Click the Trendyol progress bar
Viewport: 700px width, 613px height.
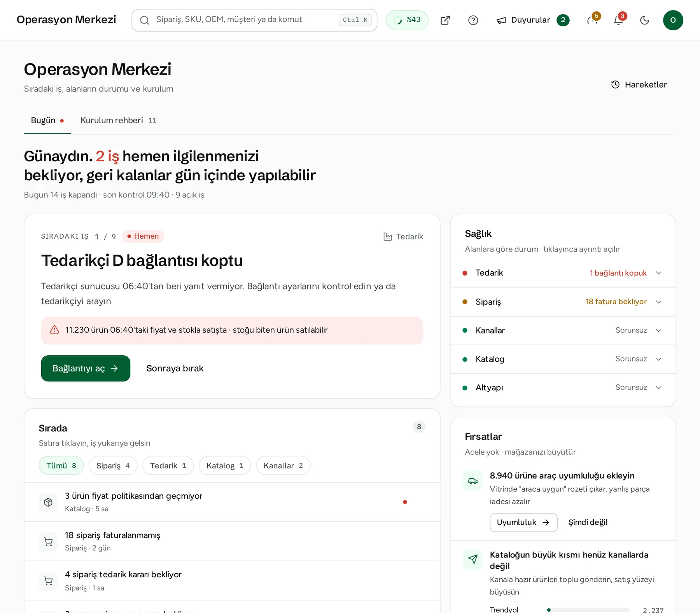coord(588,610)
